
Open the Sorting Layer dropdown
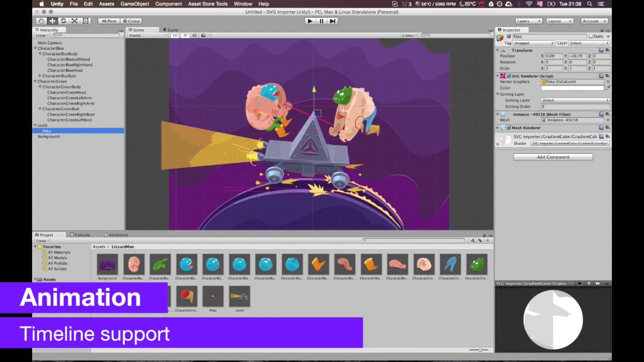[574, 100]
